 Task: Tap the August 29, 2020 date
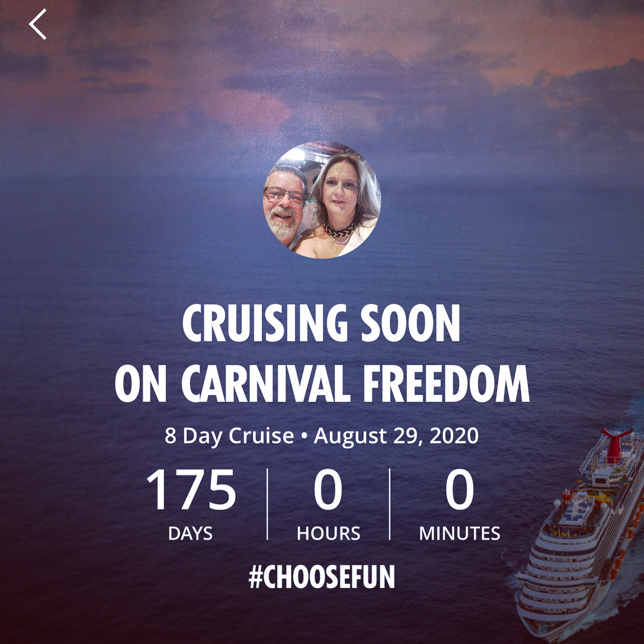(x=396, y=436)
